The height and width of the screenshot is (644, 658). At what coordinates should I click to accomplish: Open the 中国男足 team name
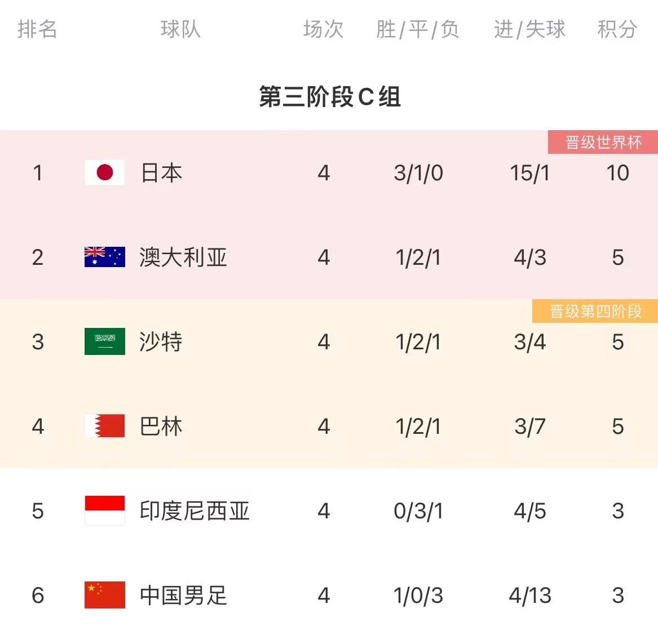pos(183,596)
